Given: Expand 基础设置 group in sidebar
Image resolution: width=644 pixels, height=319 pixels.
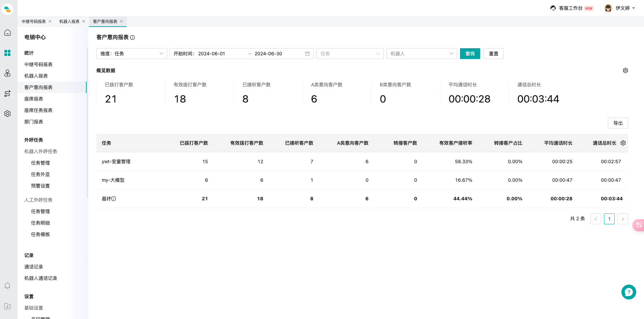Looking at the screenshot, I should 34,308.
